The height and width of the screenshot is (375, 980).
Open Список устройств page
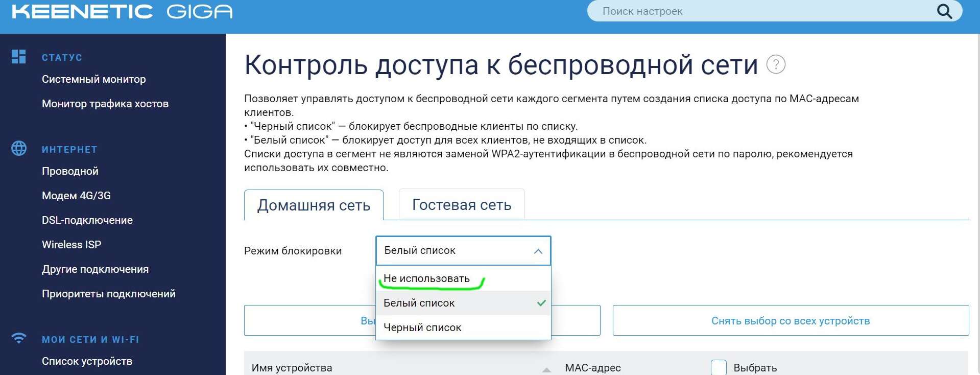coord(87,361)
